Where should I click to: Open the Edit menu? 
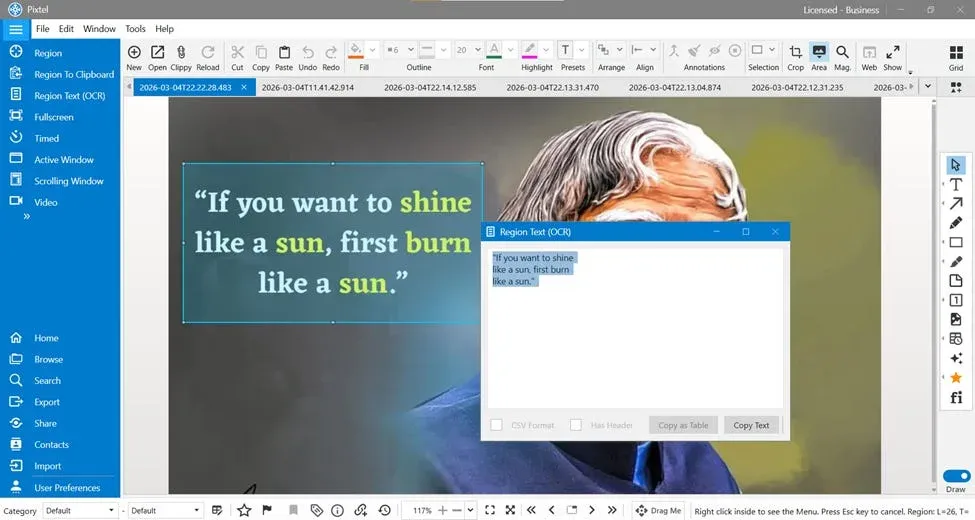pyautogui.click(x=66, y=29)
